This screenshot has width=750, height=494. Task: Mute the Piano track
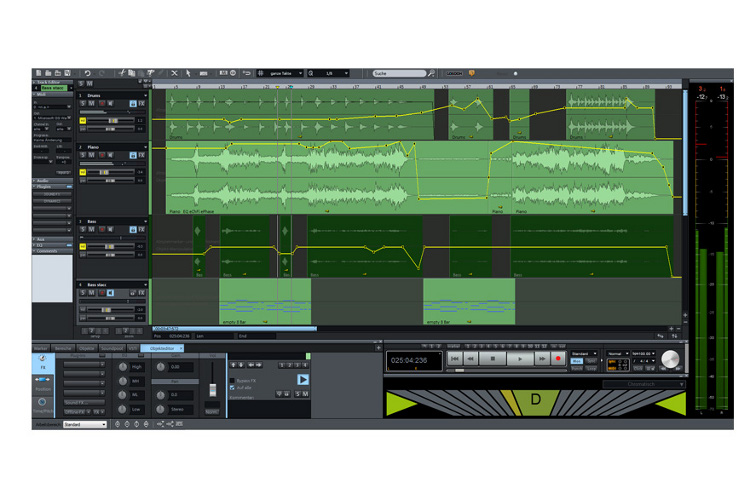tap(91, 155)
